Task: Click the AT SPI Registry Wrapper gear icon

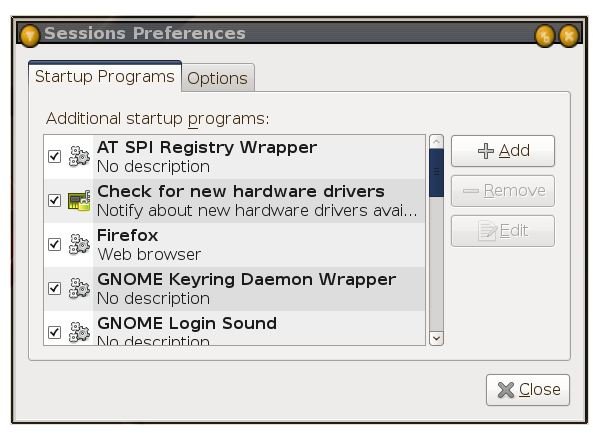Action: (79, 156)
